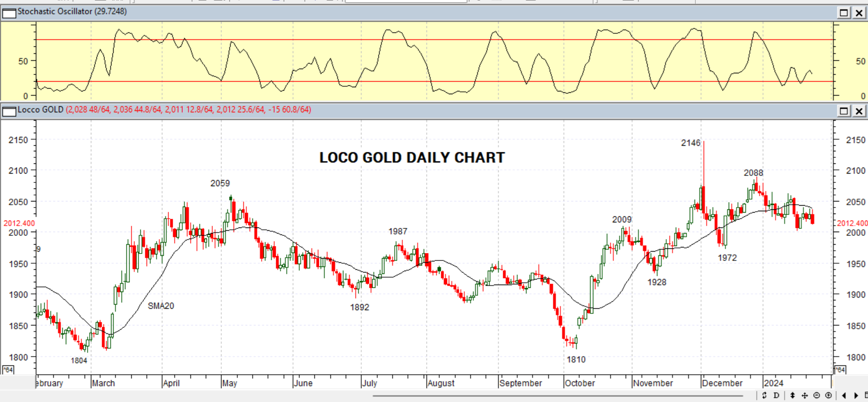Viewport: 868px width, 402px height.
Task: Click the 1972 price annotation
Action: [x=727, y=258]
